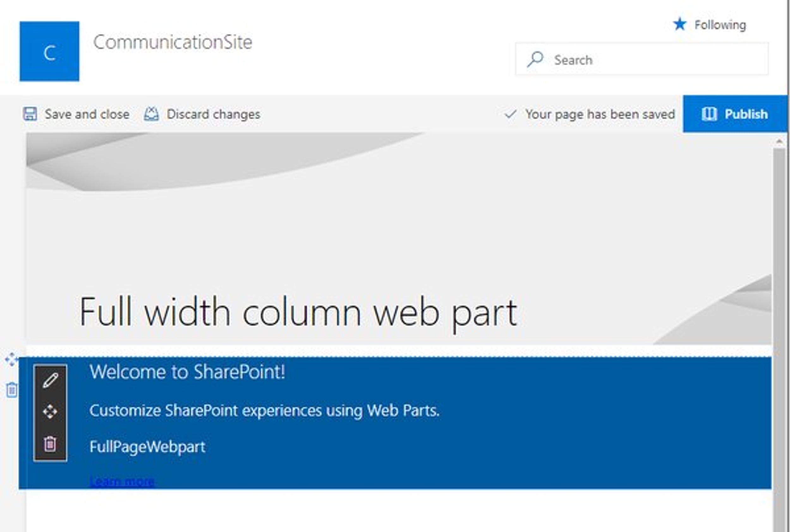
Task: Click the blue CommunicationSite logo tile
Action: (50, 52)
